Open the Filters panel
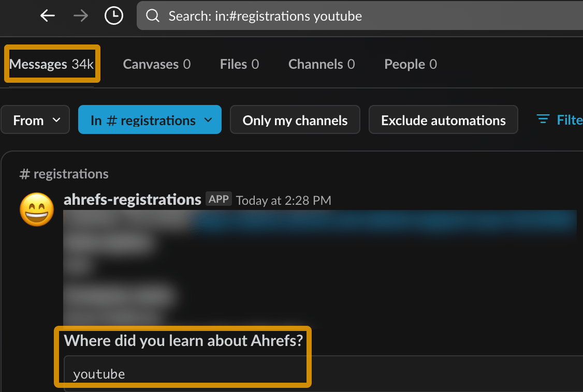The width and height of the screenshot is (583, 392). pos(559,119)
